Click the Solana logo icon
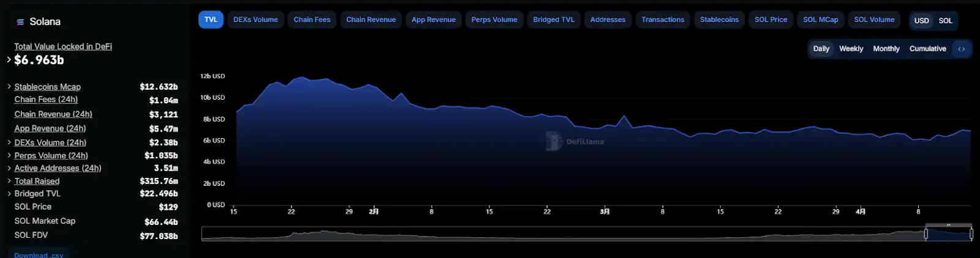The image size is (980, 258). (20, 22)
